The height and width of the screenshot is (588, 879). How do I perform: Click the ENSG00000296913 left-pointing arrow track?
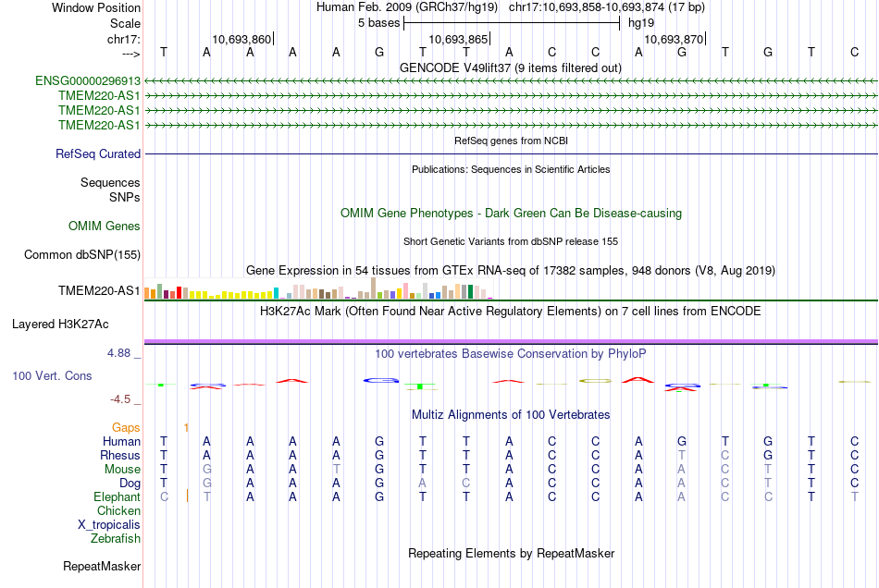click(x=511, y=81)
